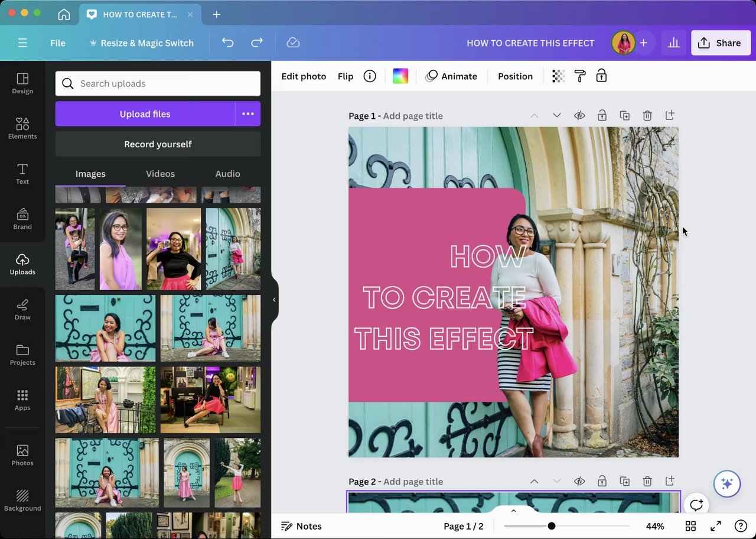Edit the Page 2 title field
756x539 pixels.
click(413, 482)
